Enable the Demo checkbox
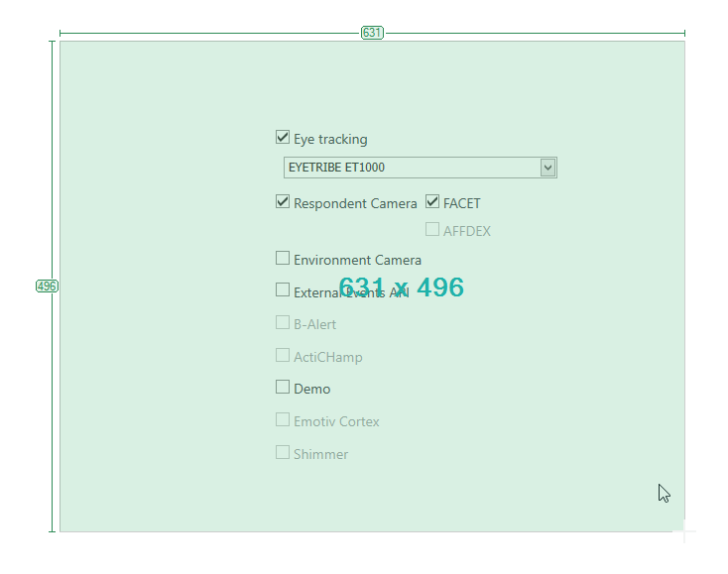The width and height of the screenshot is (728, 574). tap(283, 387)
